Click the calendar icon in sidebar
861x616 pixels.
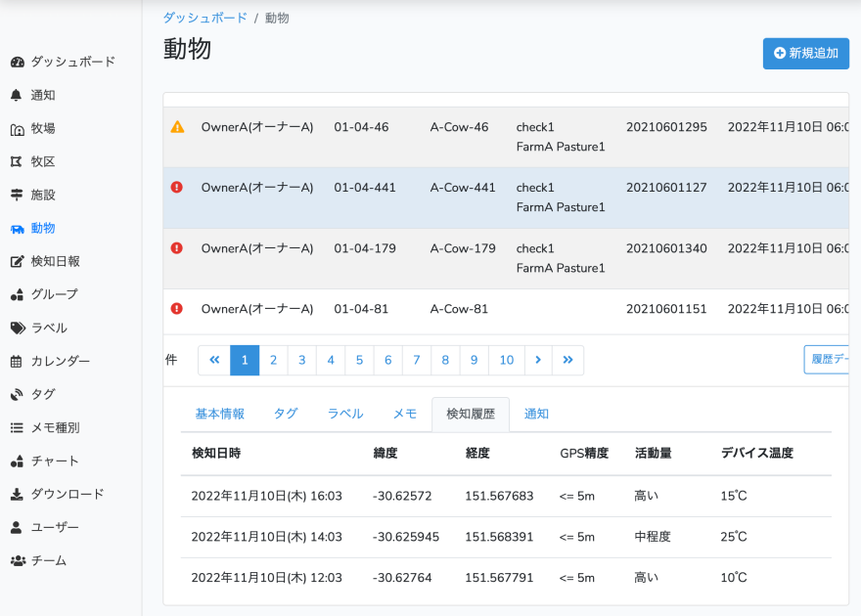17,361
